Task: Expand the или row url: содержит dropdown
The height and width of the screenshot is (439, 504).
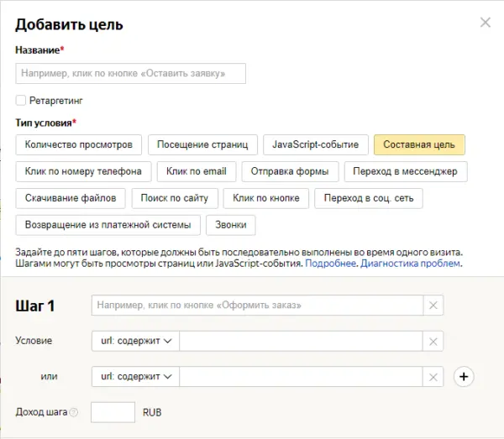Action: click(135, 377)
